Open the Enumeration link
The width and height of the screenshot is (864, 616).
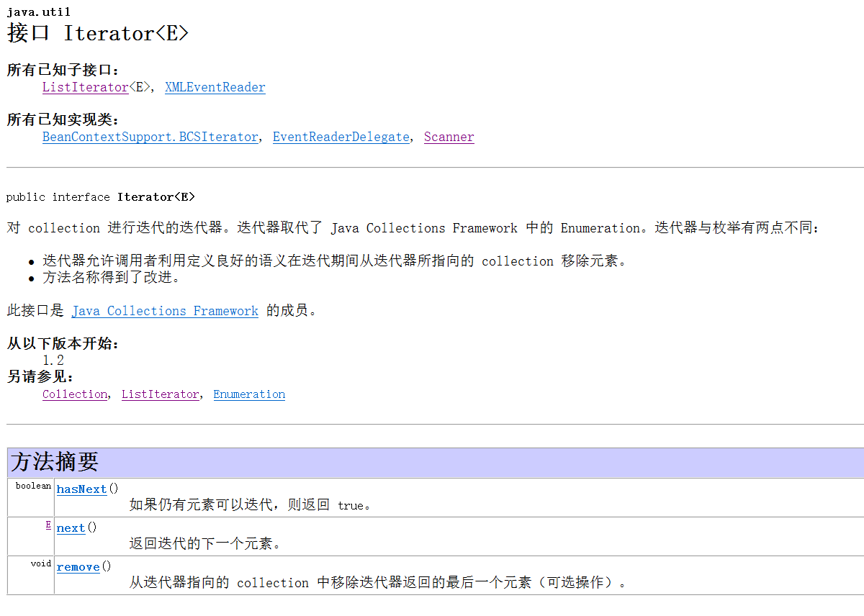pyautogui.click(x=249, y=394)
